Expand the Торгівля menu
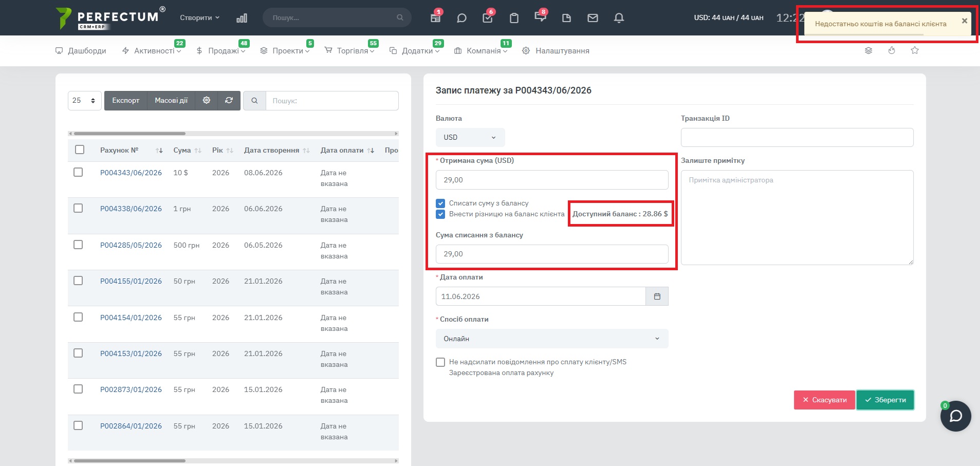The height and width of the screenshot is (466, 980). 349,51
